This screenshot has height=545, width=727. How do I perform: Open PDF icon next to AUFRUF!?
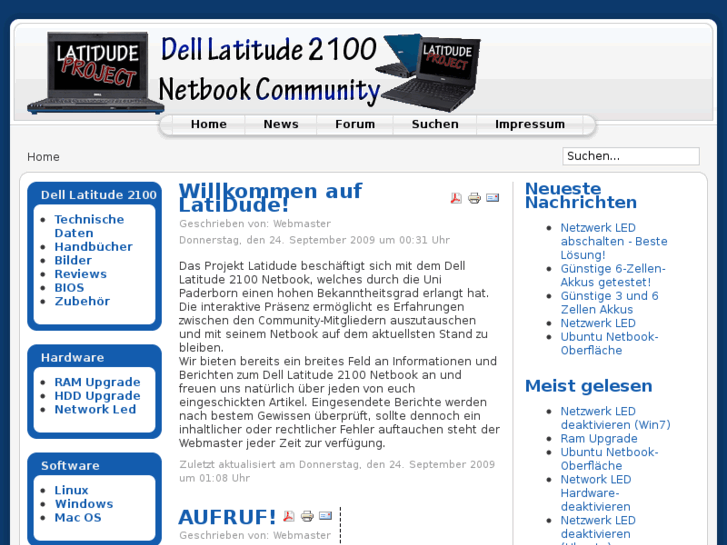[288, 516]
